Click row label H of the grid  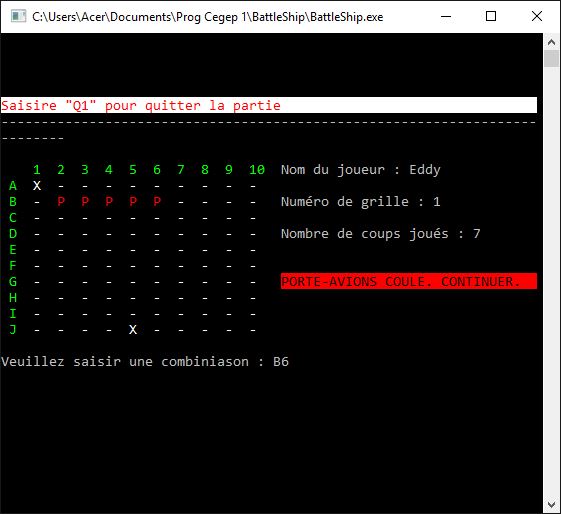(13, 298)
